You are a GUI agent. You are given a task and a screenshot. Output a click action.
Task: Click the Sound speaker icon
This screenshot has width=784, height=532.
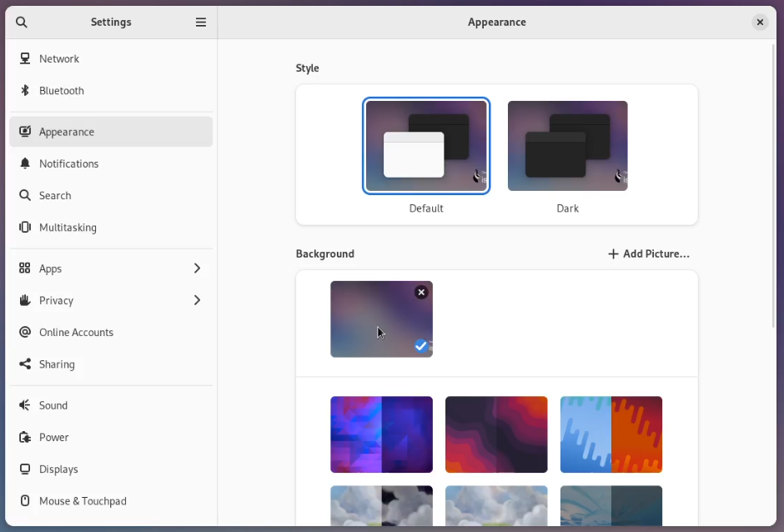tap(25, 406)
